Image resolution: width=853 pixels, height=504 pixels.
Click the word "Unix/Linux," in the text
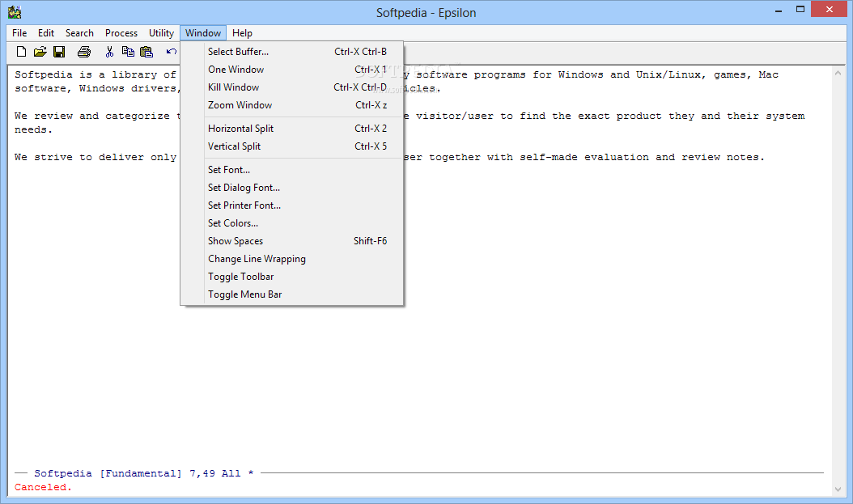[671, 74]
